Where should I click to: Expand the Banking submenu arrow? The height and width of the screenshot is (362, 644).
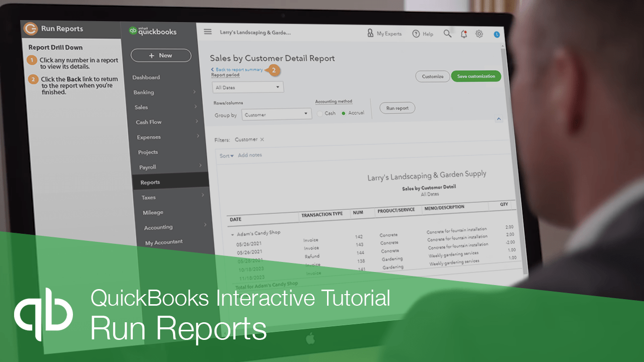pyautogui.click(x=194, y=92)
